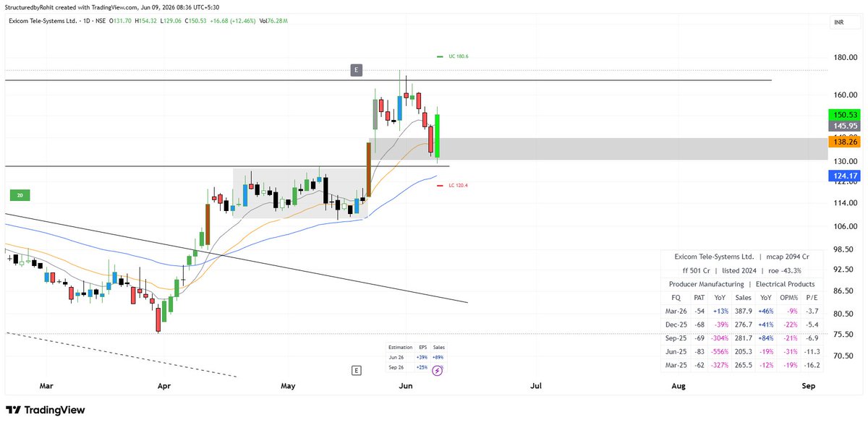Click the Jun-25 quarter row label
The width and height of the screenshot is (868, 425).
(676, 351)
